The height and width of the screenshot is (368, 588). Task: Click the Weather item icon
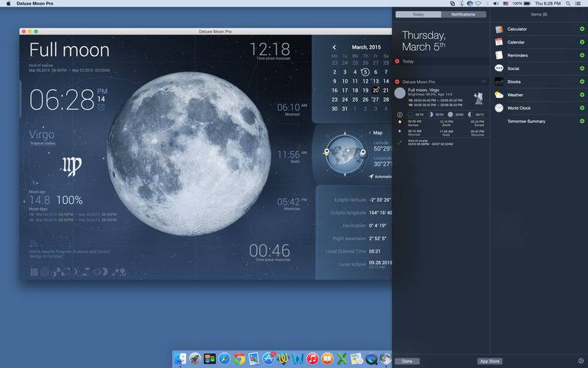[499, 95]
